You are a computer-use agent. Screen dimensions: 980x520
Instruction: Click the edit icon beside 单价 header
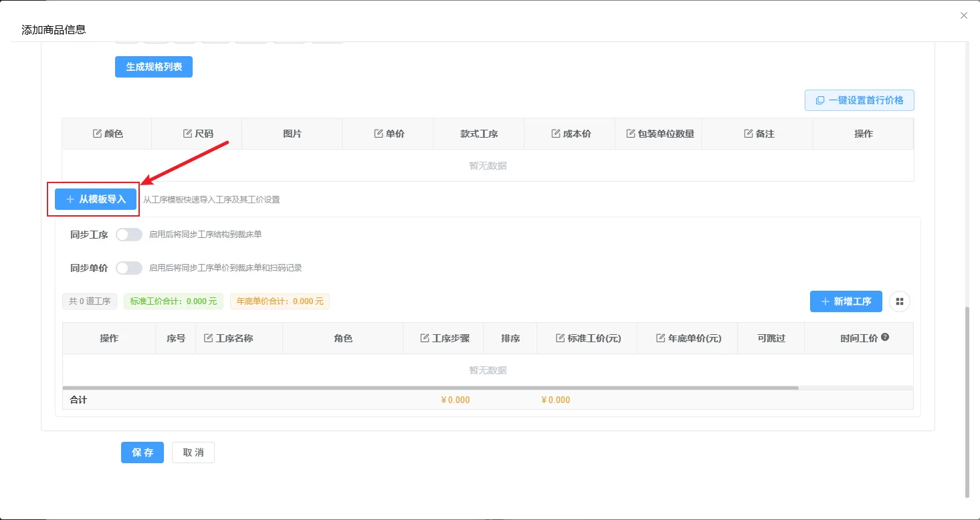click(379, 134)
